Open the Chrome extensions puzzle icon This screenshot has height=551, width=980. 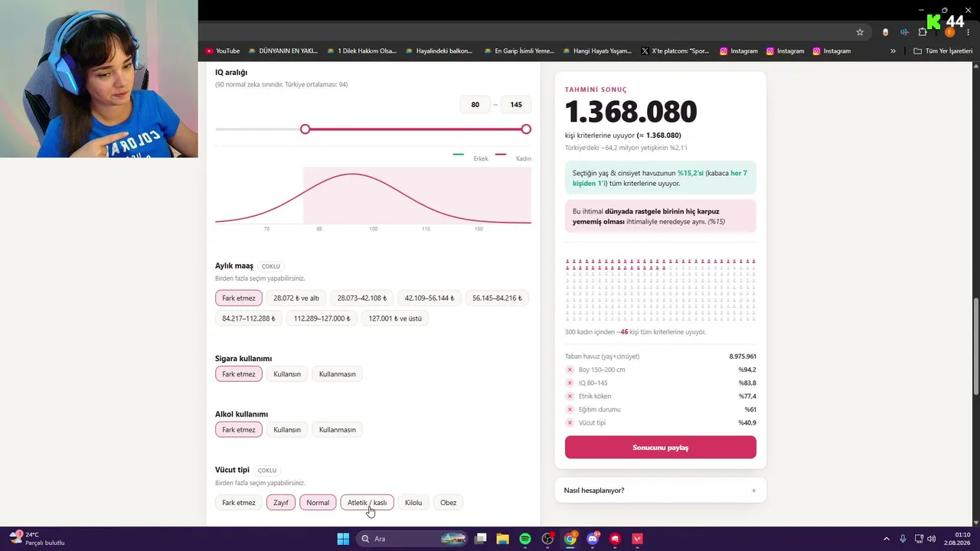[x=923, y=32]
